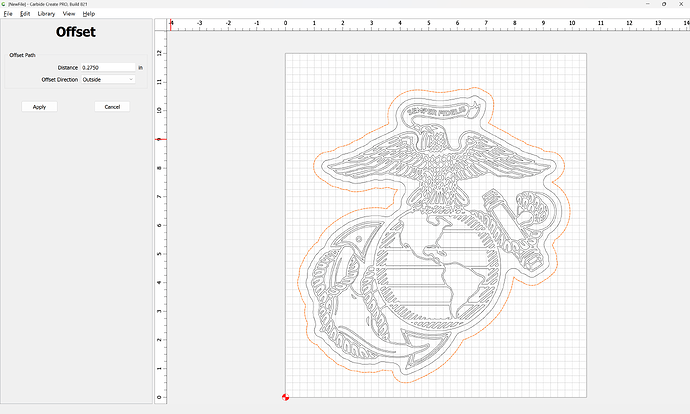This screenshot has height=414, width=690.
Task: Click the 'Offset Path' group label
Action: point(22,55)
